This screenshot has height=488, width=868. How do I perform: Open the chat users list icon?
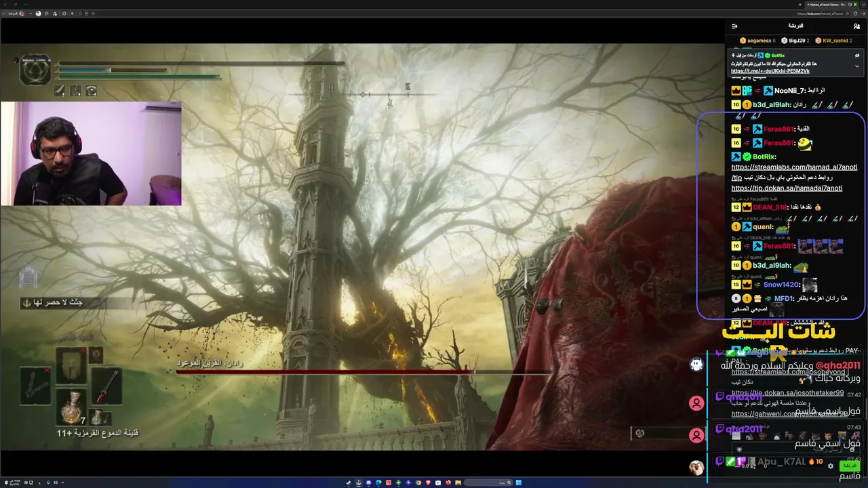(857, 26)
